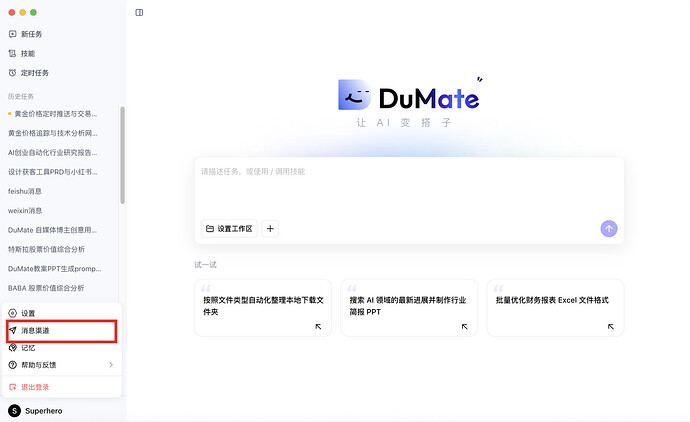Click the clock icon beside 定时任务
The height and width of the screenshot is (422, 690).
(x=12, y=73)
